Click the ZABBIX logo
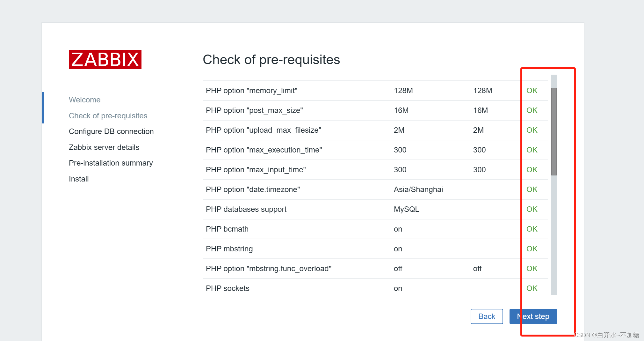This screenshot has width=644, height=341. 105,59
